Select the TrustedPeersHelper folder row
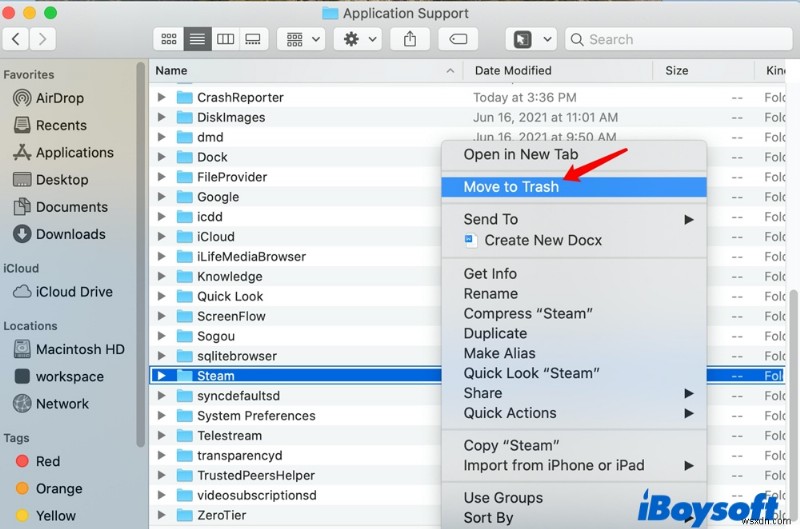800x529 pixels. pyautogui.click(x=296, y=475)
